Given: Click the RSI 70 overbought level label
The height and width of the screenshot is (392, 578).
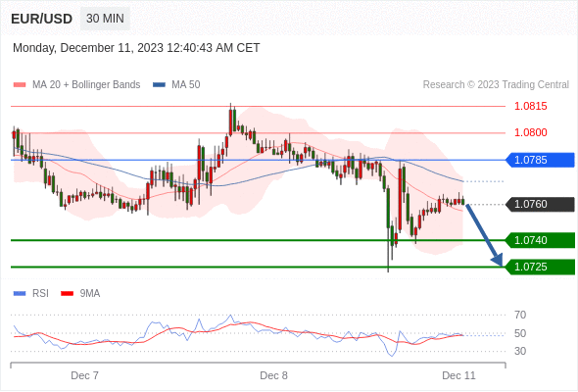Looking at the screenshot, I should click(x=520, y=315).
